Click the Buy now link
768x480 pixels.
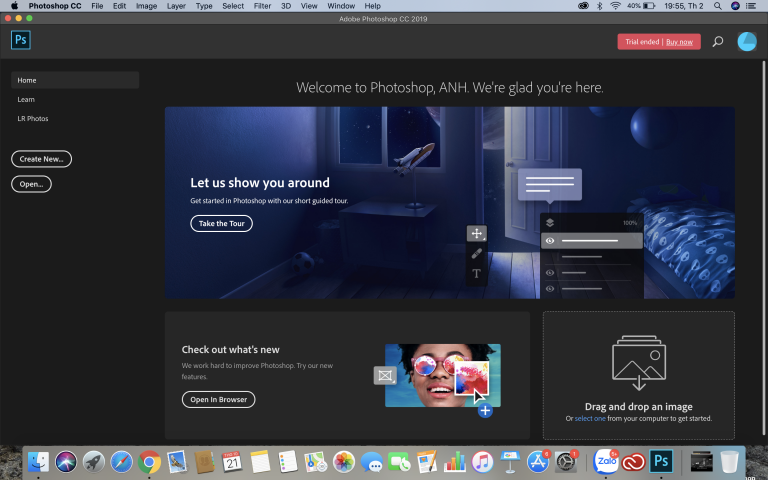679,42
